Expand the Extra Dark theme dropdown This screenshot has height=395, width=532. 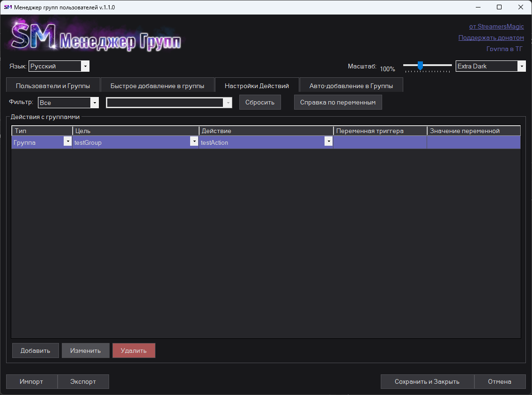(x=521, y=67)
